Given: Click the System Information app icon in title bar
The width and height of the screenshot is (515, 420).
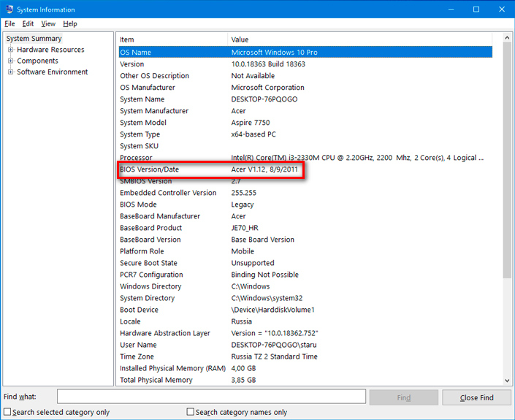Looking at the screenshot, I should click(x=9, y=9).
